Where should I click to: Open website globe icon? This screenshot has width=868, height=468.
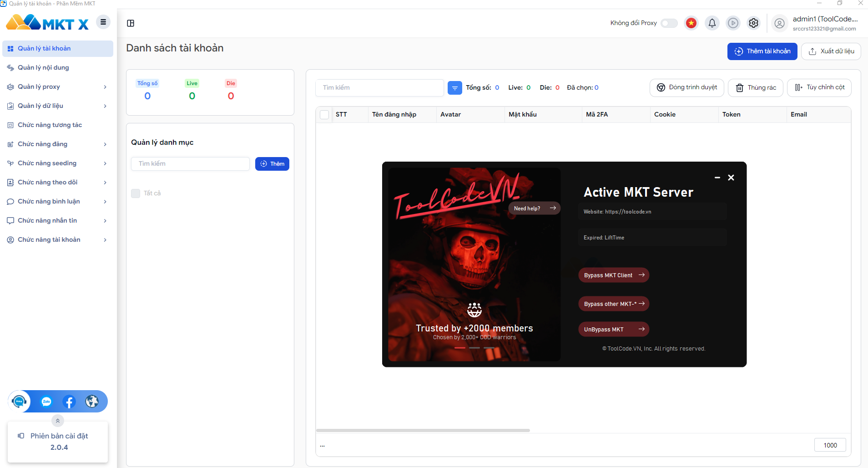[x=92, y=402]
